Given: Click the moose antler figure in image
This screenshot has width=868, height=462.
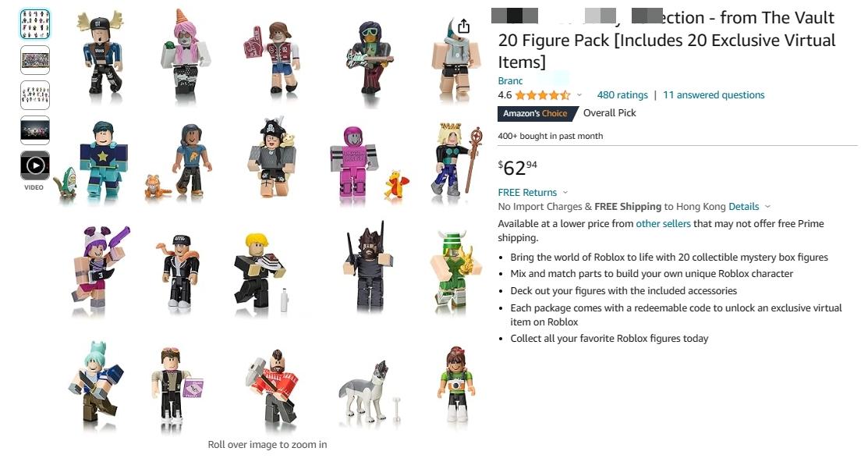Looking at the screenshot, I should pyautogui.click(x=100, y=54).
